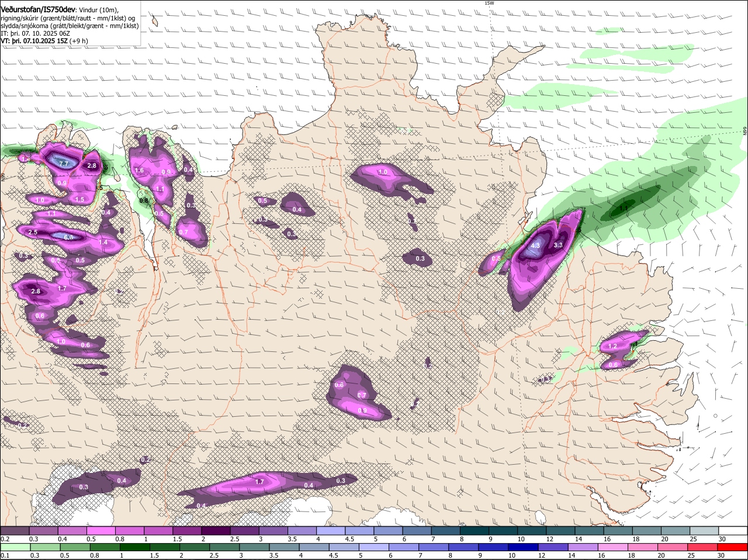Select snow legend swatch between 0.5 and 0.8
The height and width of the screenshot is (560, 748).
(x=101, y=530)
